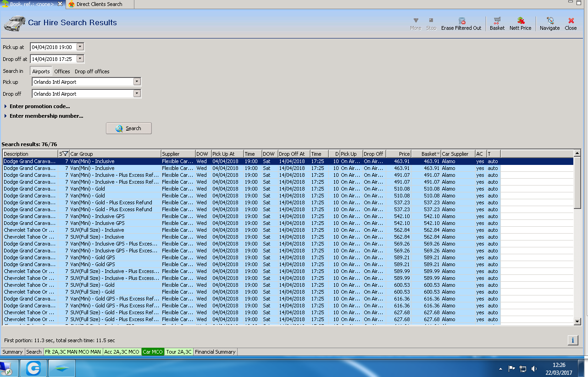
Task: Open the Pick up at date dropdown
Action: coord(80,47)
